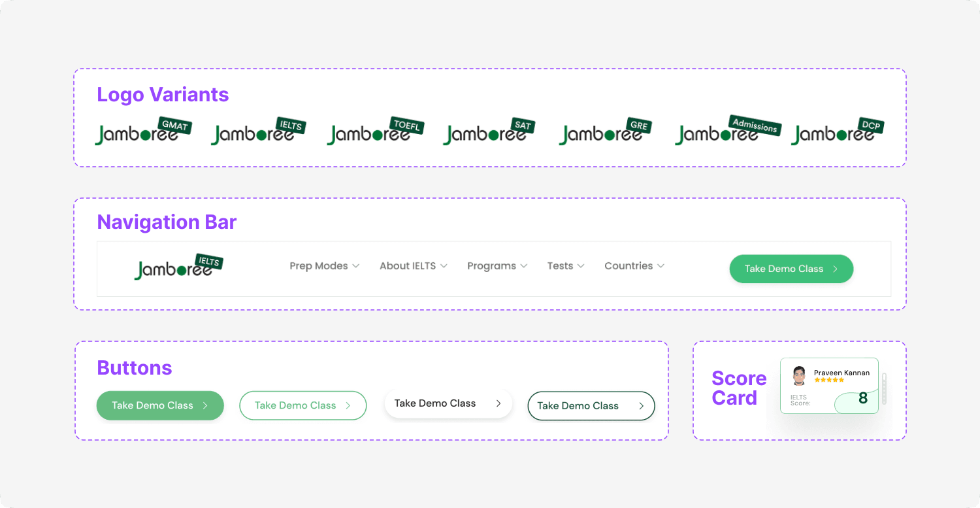Click the Jamboree IELTS logo in the navigation bar
Image resolution: width=980 pixels, height=508 pixels.
[x=179, y=267]
